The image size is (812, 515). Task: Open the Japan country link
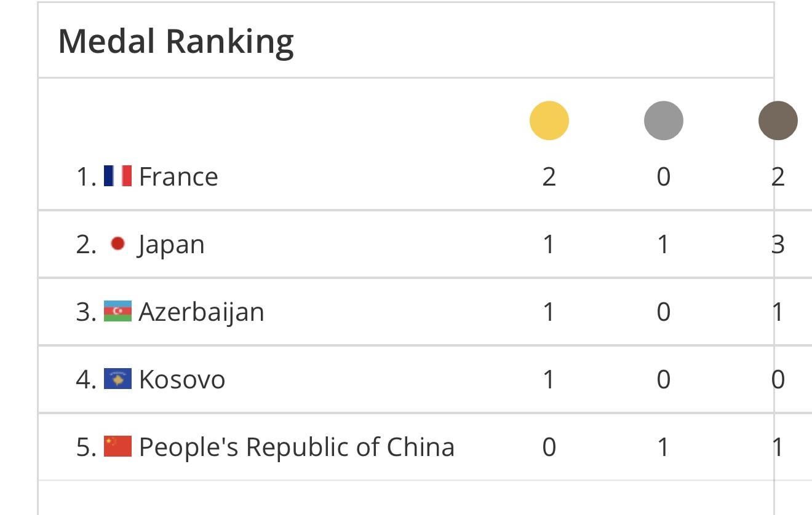click(171, 245)
